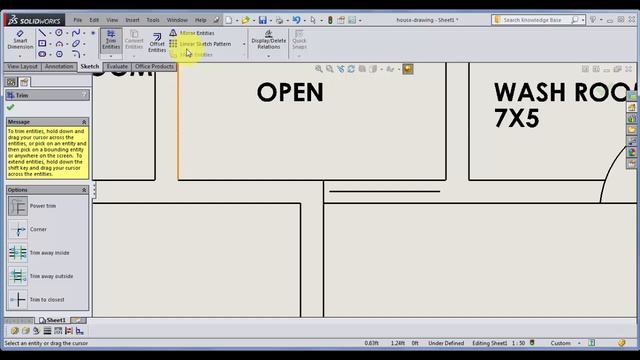Open the Insert menu

(132, 20)
